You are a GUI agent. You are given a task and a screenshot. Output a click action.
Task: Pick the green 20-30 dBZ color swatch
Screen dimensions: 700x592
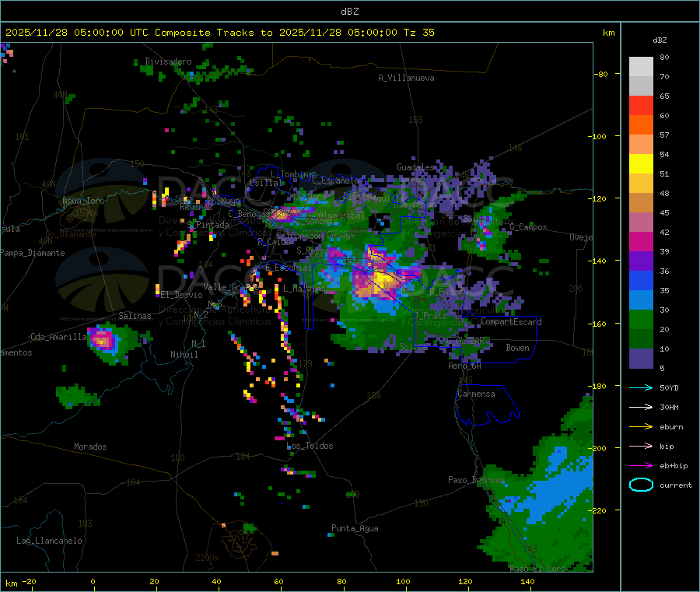point(641,319)
